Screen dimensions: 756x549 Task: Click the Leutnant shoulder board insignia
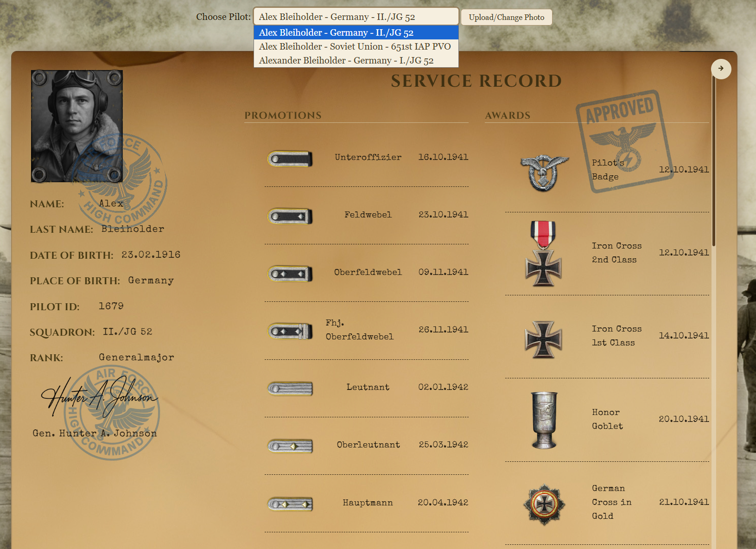pos(290,389)
